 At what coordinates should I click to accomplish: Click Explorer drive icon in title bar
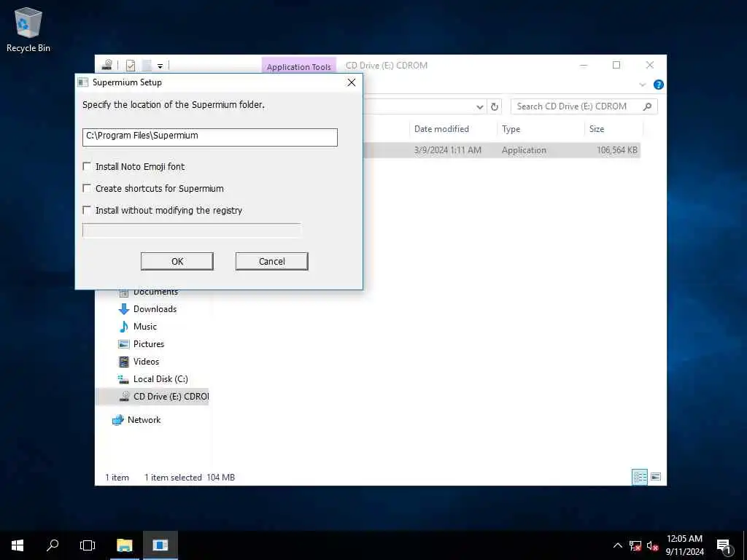[107, 65]
